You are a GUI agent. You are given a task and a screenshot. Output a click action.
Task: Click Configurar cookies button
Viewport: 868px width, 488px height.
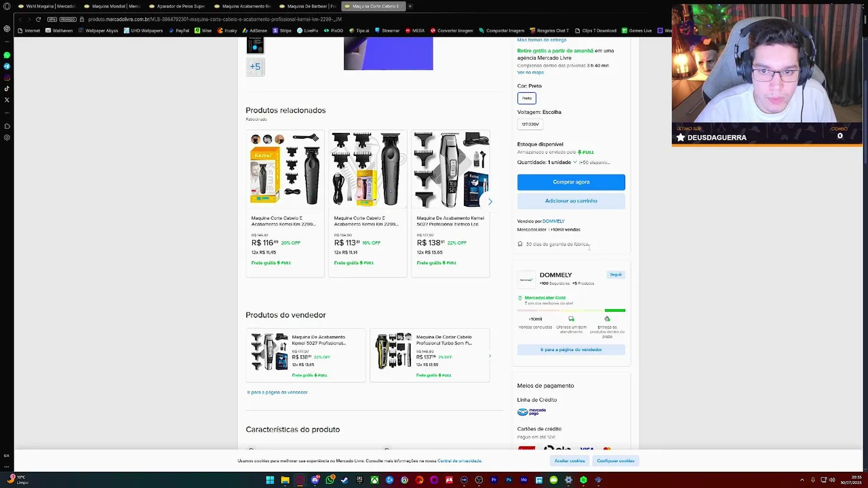616,461
